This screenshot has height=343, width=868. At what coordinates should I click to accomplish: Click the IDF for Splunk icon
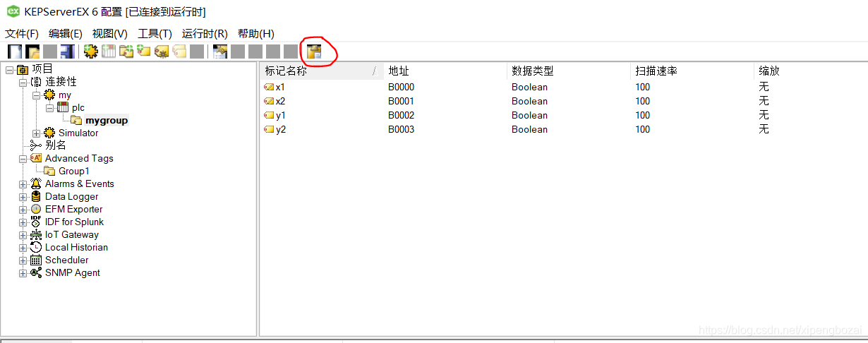click(x=36, y=222)
